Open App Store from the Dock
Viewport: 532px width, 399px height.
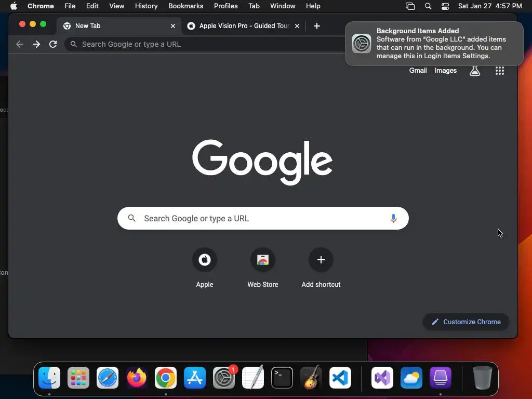click(195, 378)
